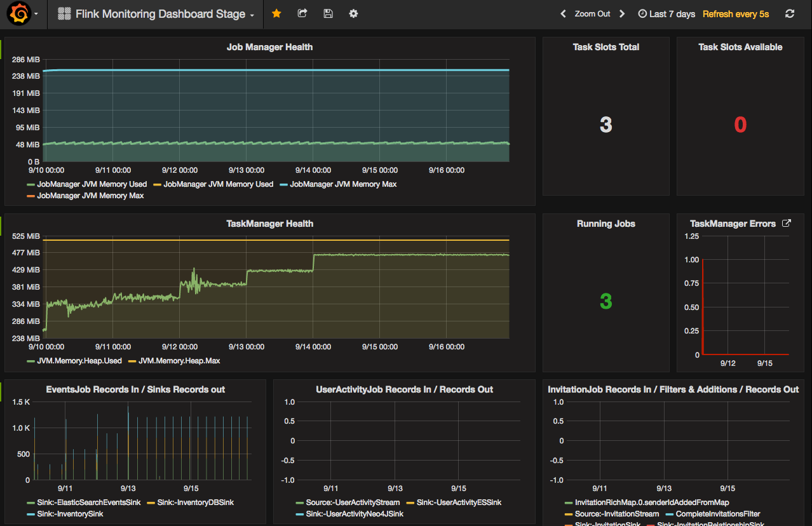Expand the caret next to Grafana logo
The height and width of the screenshot is (526, 812).
(36, 14)
